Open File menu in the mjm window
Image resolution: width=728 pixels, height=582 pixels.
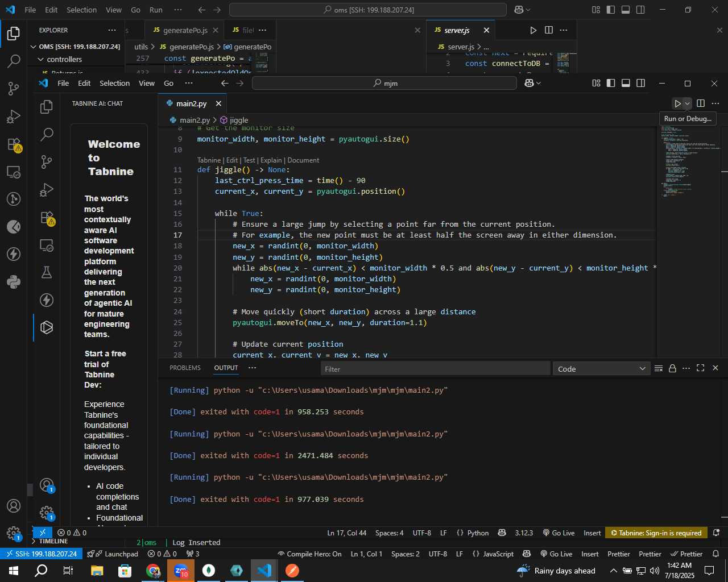63,83
